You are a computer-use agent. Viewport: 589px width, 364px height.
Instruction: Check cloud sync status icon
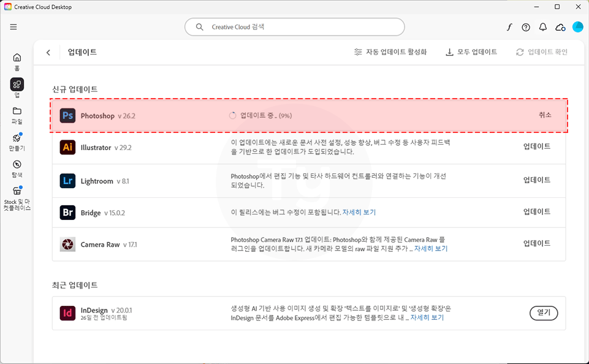click(x=560, y=27)
